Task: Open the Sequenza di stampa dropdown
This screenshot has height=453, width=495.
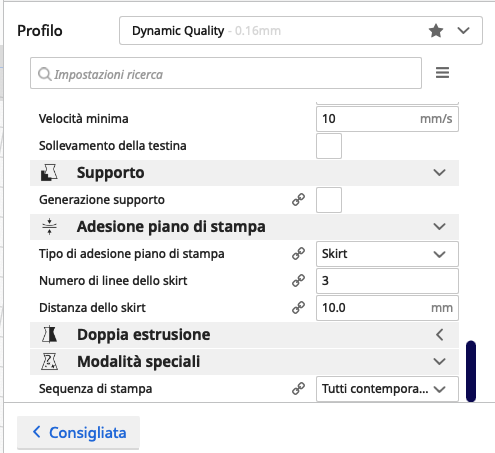Action: tap(387, 389)
